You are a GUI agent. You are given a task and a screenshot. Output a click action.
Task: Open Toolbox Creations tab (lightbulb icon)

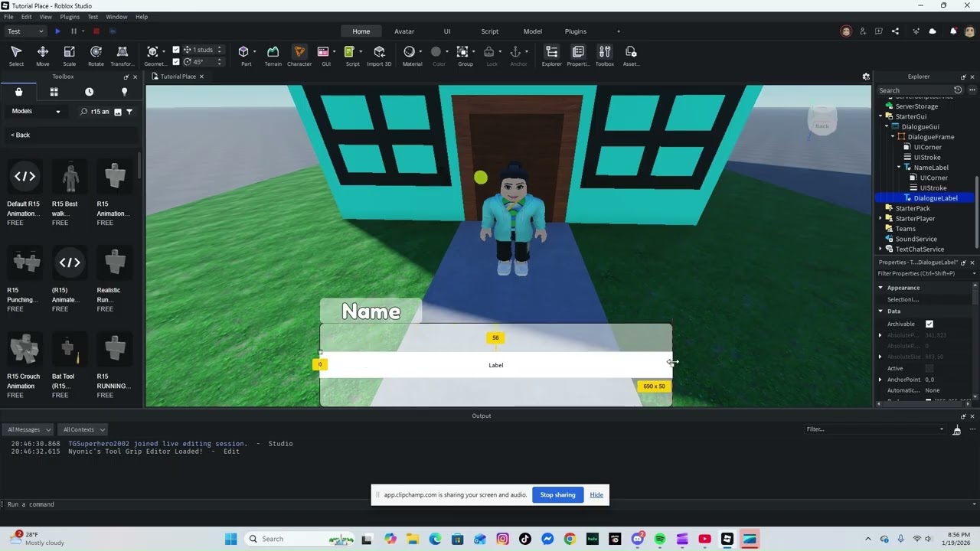coord(124,92)
